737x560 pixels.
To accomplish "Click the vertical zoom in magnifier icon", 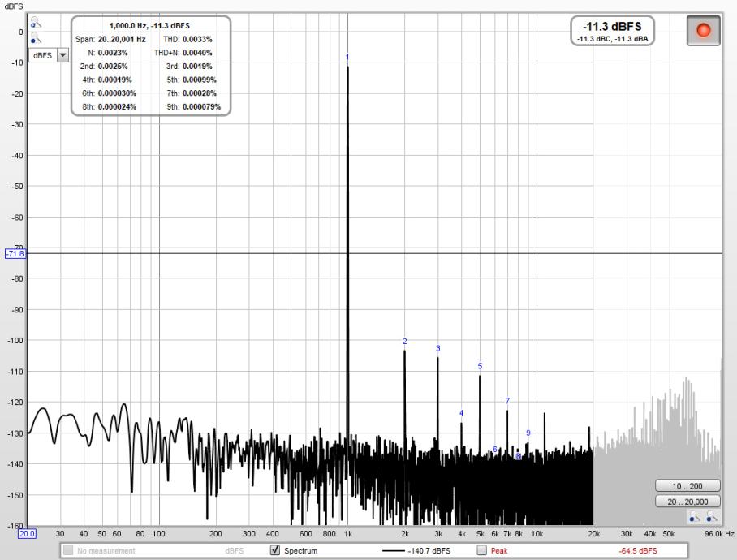I will click(x=35, y=25).
